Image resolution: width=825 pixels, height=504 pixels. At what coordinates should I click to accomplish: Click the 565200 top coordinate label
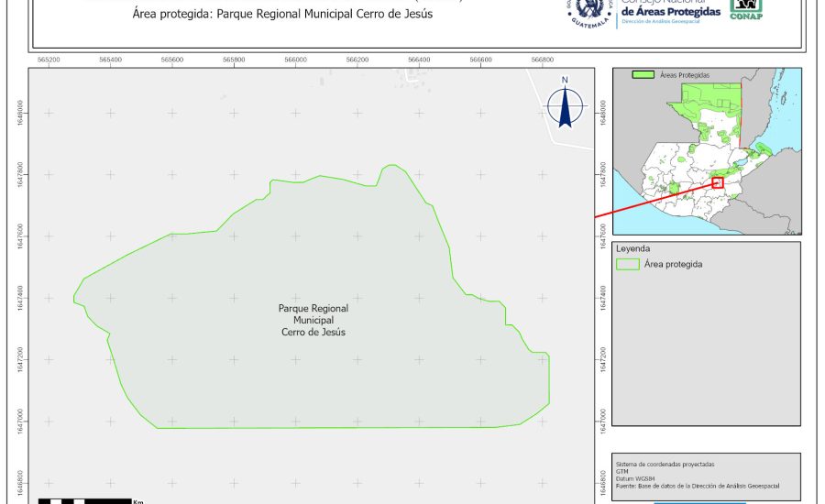pyautogui.click(x=49, y=60)
